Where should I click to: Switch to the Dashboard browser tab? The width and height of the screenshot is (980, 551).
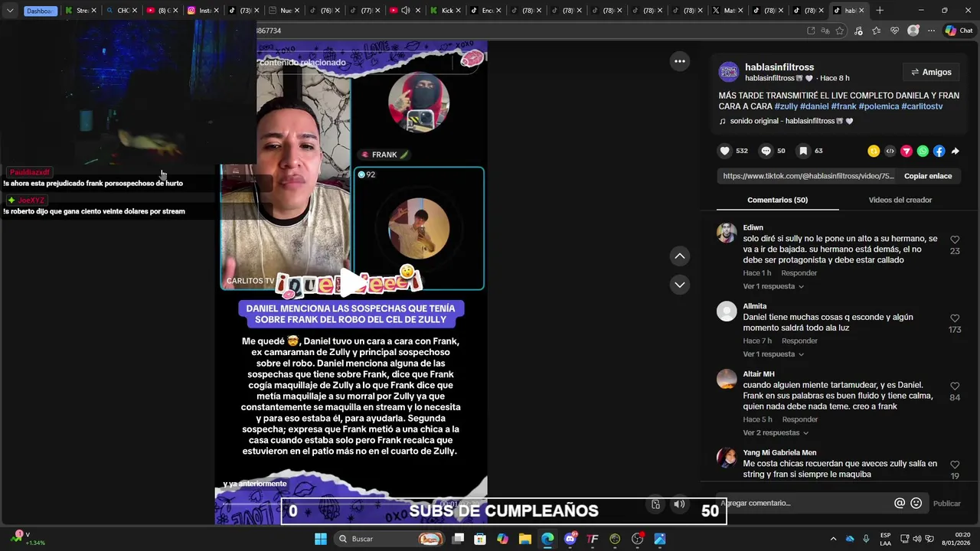(40, 11)
